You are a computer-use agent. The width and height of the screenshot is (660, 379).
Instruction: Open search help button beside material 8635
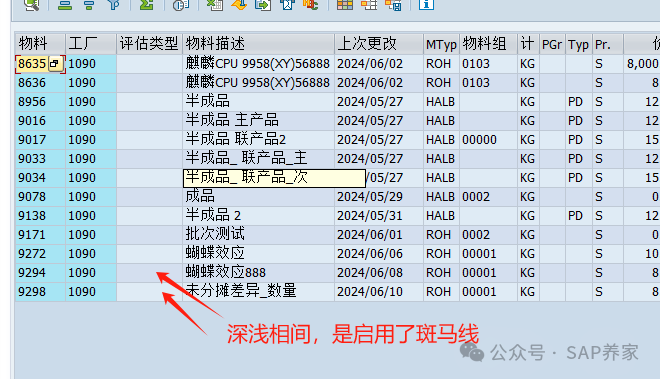(x=55, y=64)
